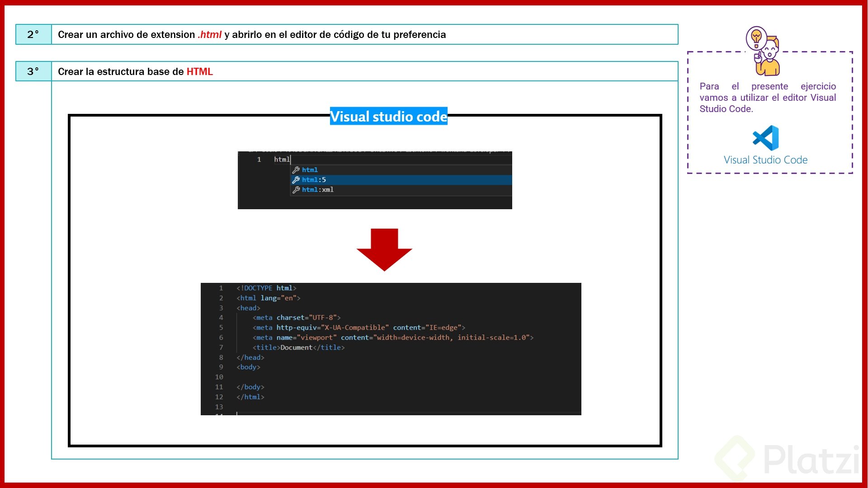Click line 7 Document title code

(298, 347)
